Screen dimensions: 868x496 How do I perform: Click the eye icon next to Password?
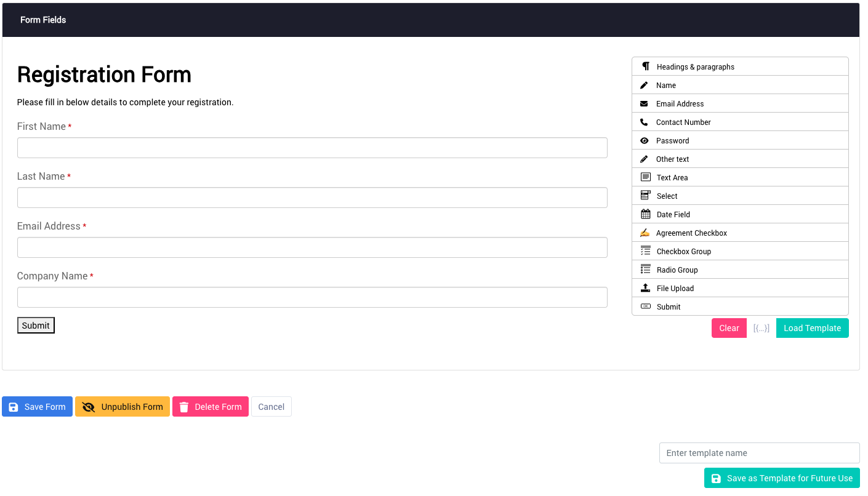(x=644, y=140)
